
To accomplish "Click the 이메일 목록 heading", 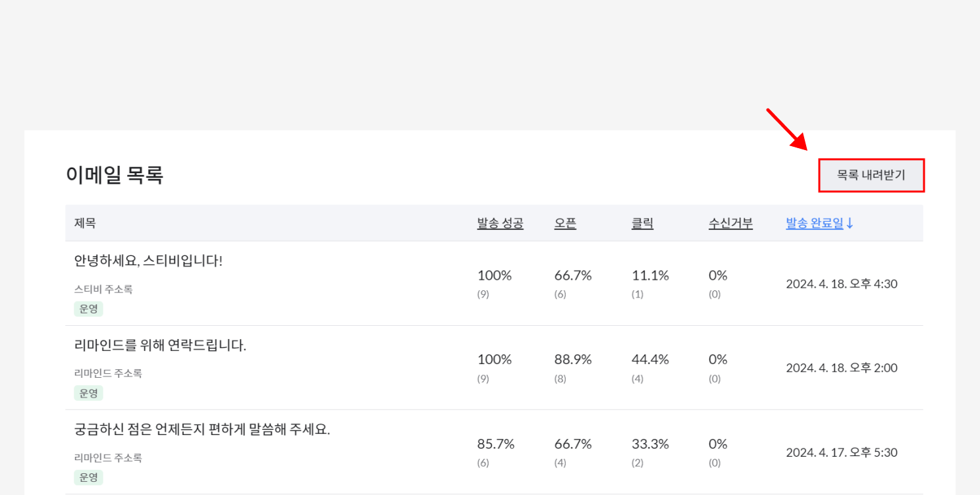I will click(115, 175).
